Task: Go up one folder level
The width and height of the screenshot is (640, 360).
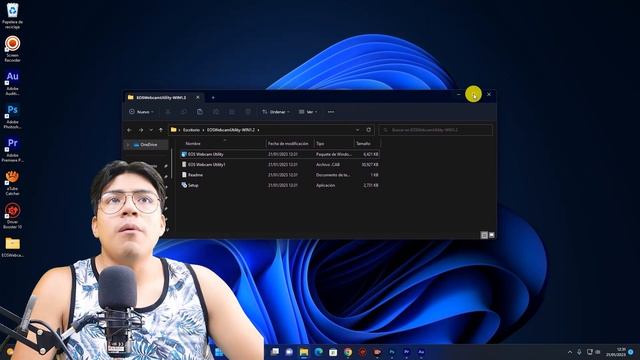Action: tap(161, 130)
